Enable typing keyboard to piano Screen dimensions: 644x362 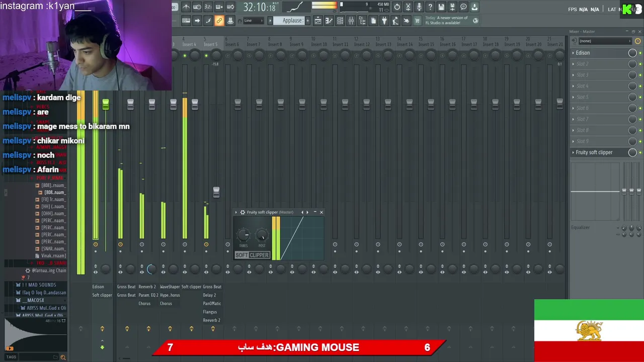pos(186,21)
